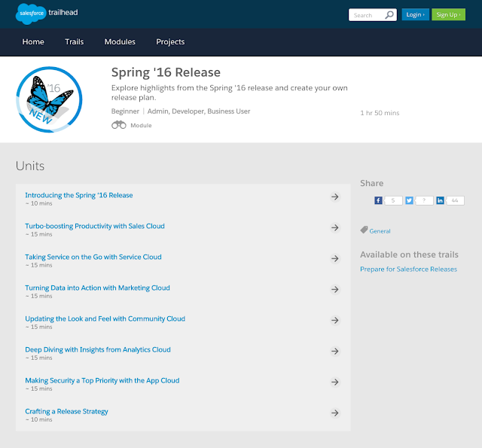
Task: Open arrow for Introducing the Spring '16 Release
Action: tap(335, 197)
